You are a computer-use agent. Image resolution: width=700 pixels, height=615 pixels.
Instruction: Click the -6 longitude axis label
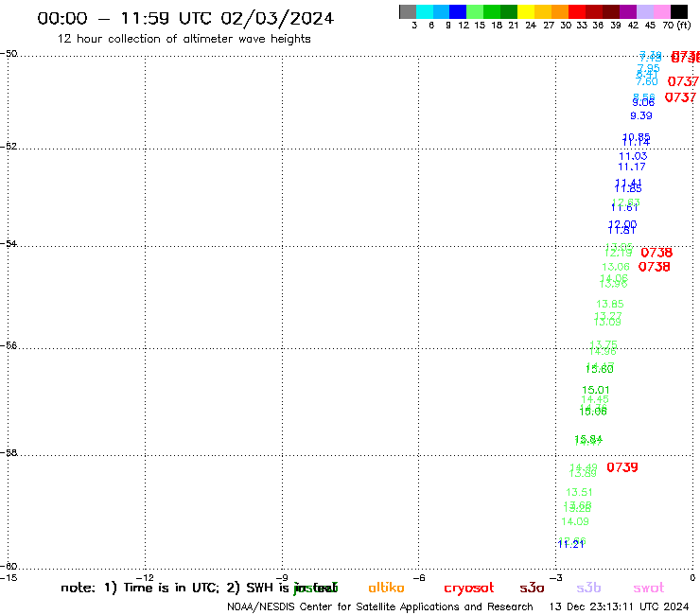click(418, 577)
